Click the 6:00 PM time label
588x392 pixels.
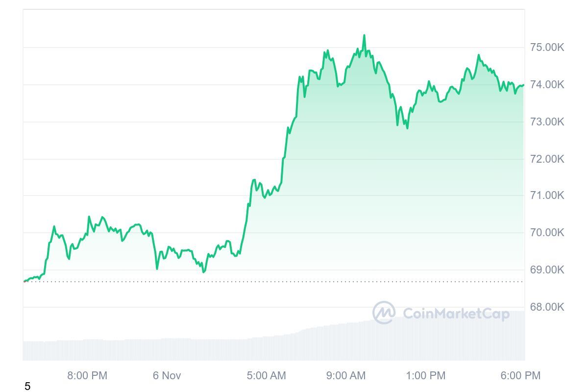[x=521, y=376]
